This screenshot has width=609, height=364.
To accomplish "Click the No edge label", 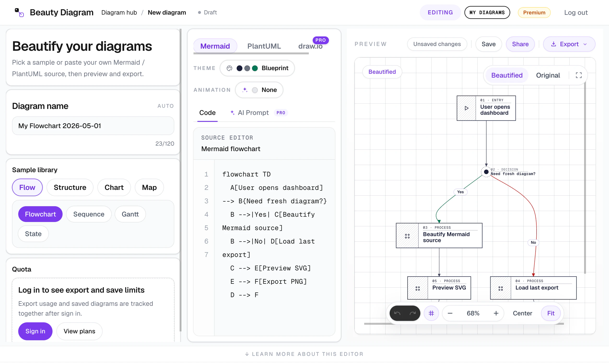I will pos(533,242).
